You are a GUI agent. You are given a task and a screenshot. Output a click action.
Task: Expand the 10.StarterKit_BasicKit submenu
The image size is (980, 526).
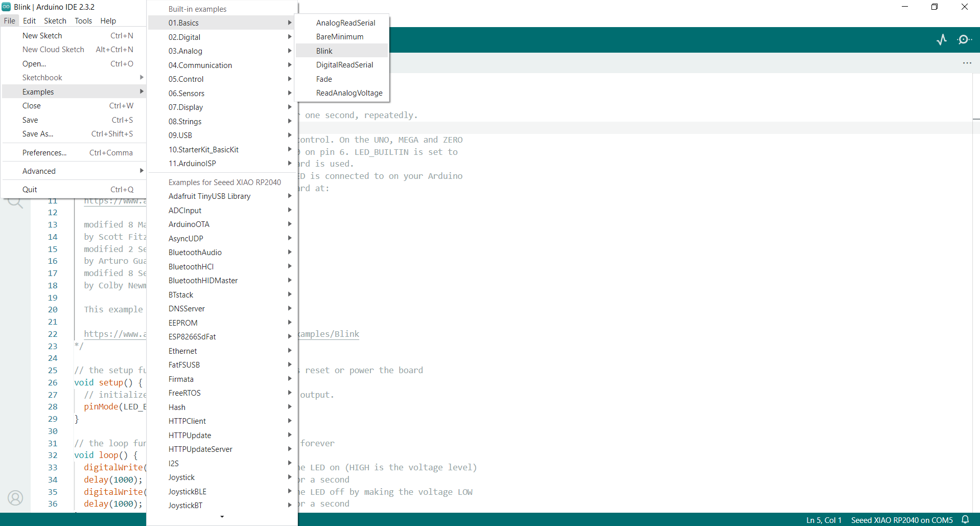222,150
